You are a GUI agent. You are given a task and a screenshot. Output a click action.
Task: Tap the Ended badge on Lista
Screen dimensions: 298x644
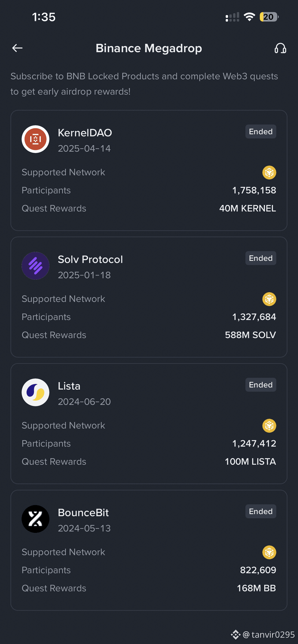tap(261, 385)
